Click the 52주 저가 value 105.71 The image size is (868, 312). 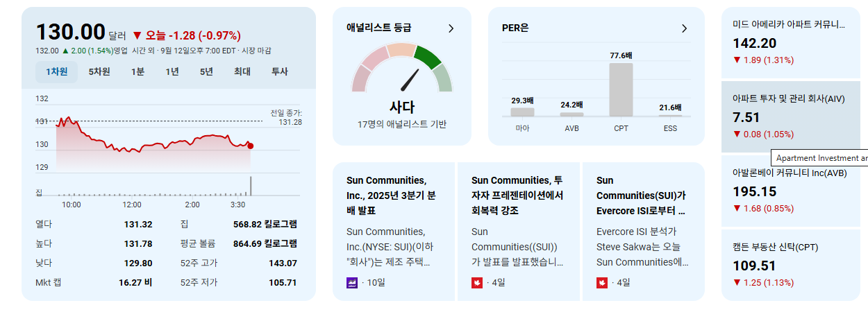[283, 282]
